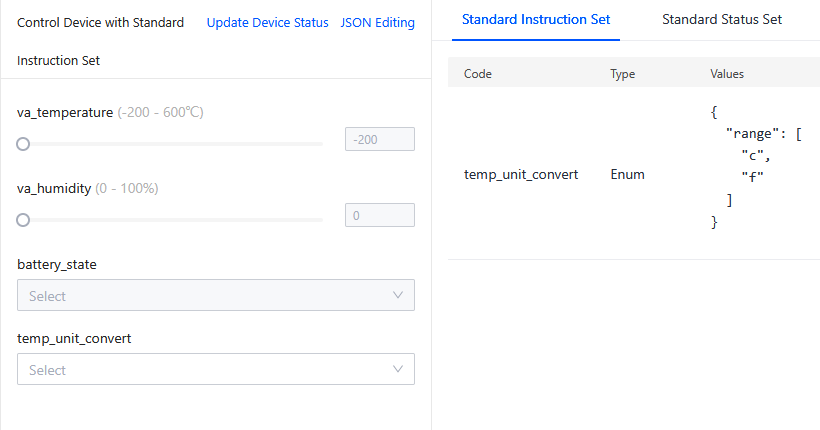Click the Enum type cell
The image size is (820, 430).
point(627,174)
